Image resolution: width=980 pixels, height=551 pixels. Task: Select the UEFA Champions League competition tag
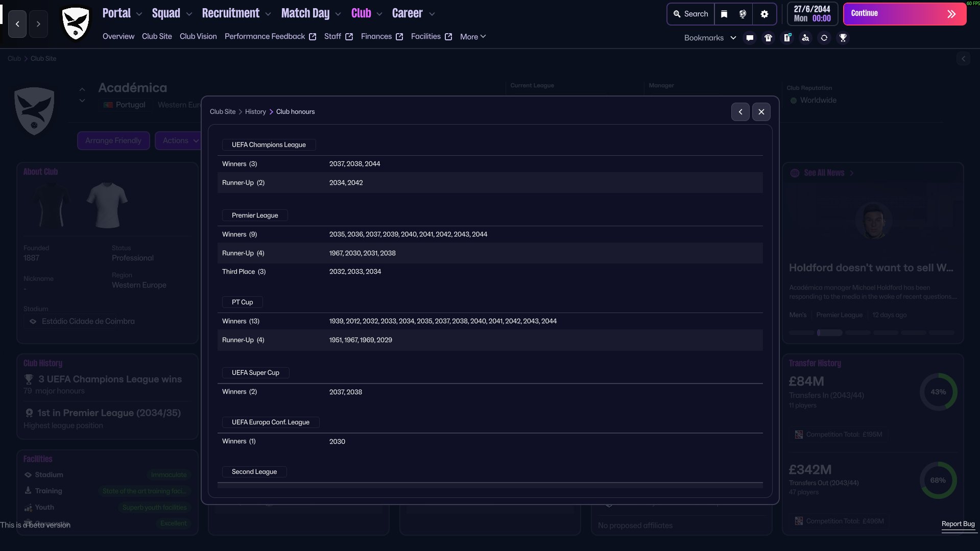(x=269, y=145)
